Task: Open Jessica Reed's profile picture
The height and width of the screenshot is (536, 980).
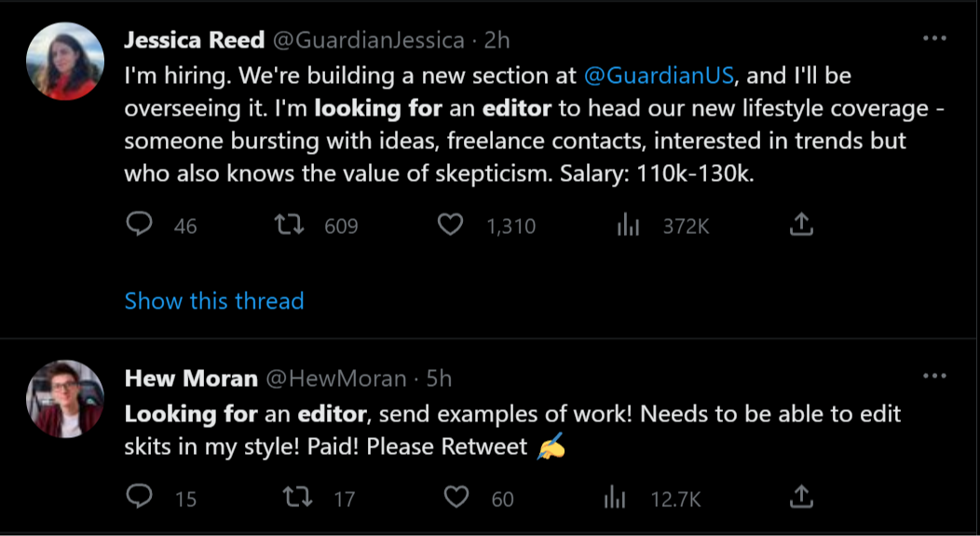Action: click(65, 62)
